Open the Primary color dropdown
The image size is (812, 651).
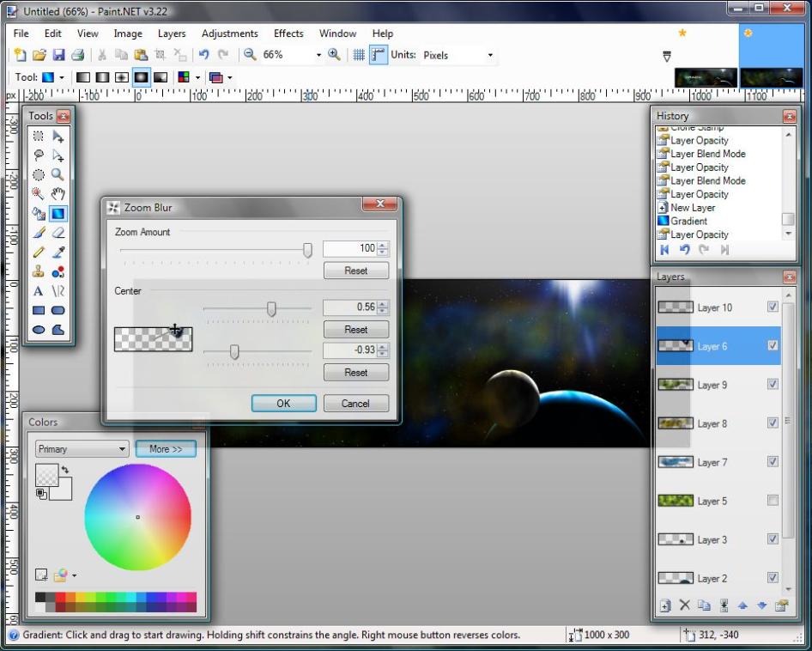point(82,449)
